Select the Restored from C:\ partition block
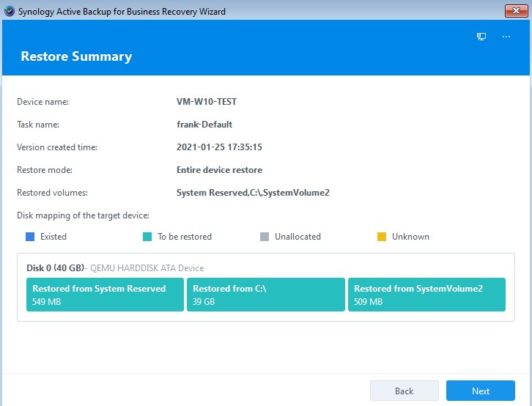The height and width of the screenshot is (406, 532). (x=266, y=295)
